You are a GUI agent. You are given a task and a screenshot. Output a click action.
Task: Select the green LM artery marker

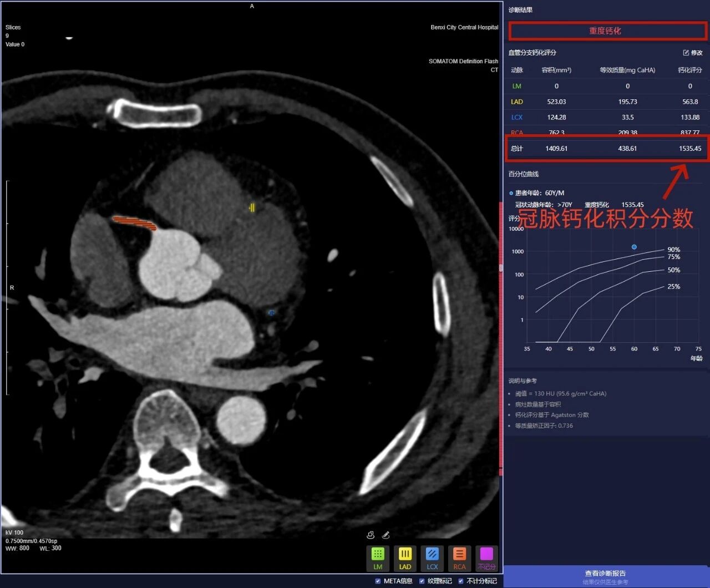coord(378,557)
